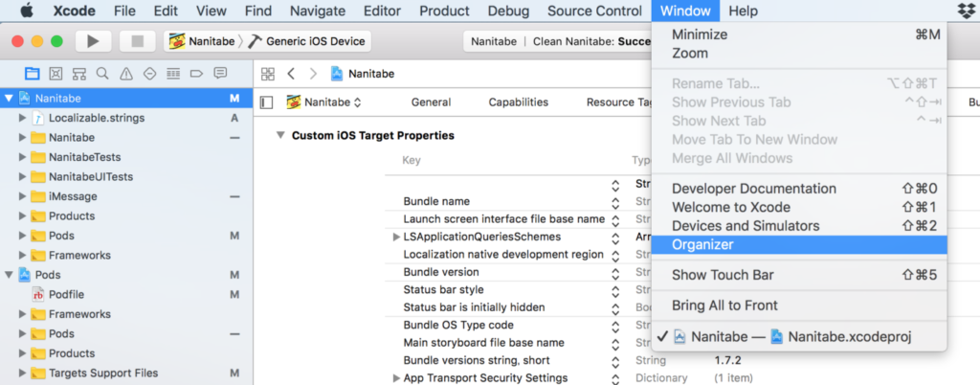Choose Show Touch Bar menu item

click(799, 275)
